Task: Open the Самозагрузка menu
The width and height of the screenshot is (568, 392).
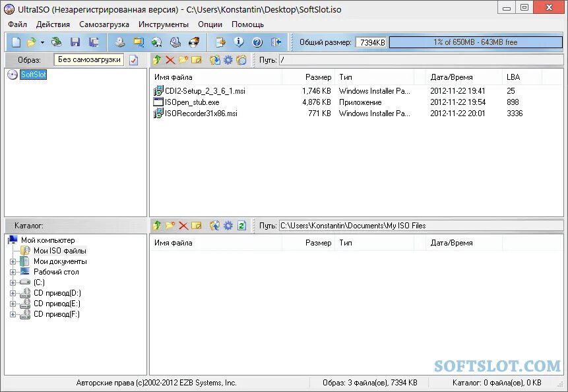Action: [x=104, y=24]
